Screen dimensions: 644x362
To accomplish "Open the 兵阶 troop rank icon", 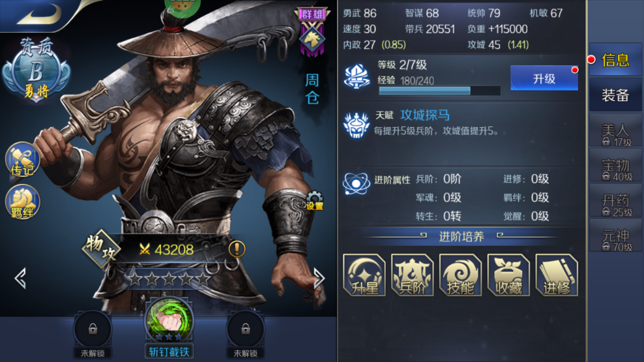I will point(413,275).
